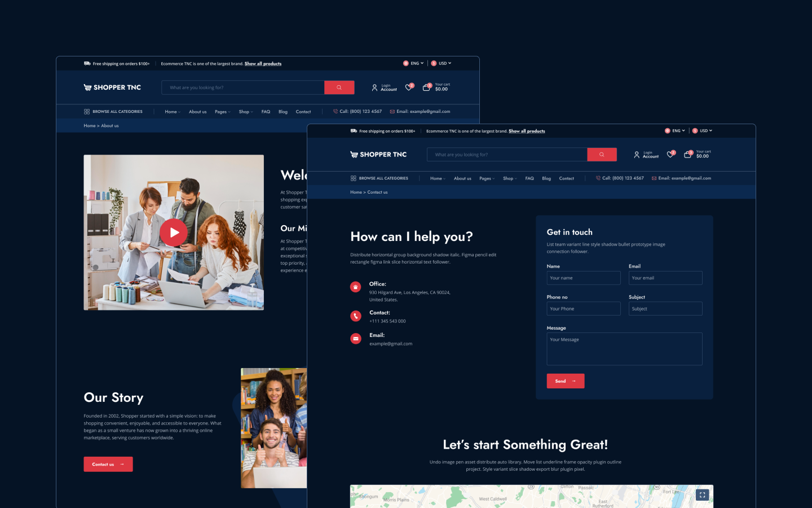
Task: Expand the map to fullscreen
Action: pos(702,494)
